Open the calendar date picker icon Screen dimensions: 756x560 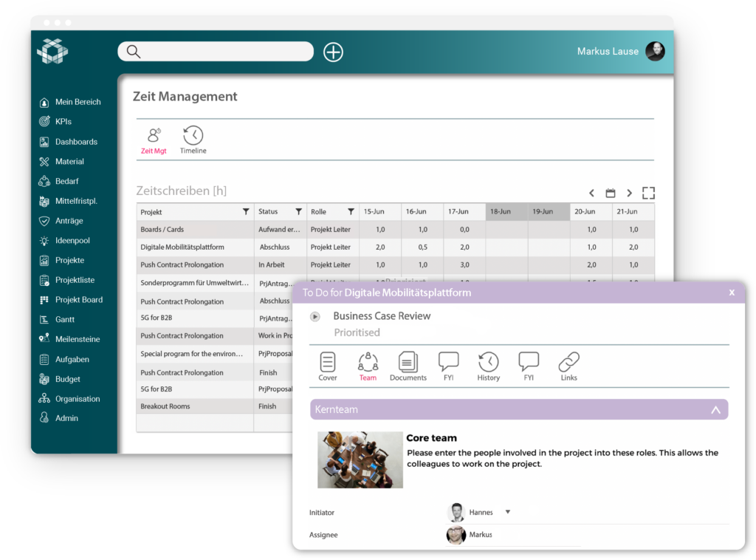[611, 194]
